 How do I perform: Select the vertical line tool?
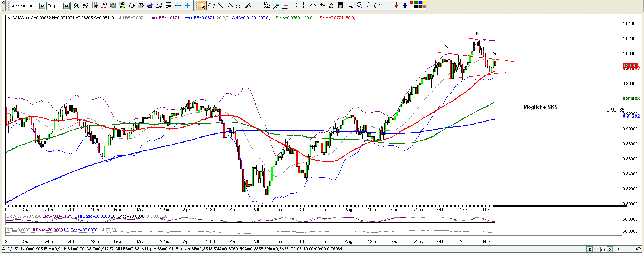pyautogui.click(x=387, y=5)
